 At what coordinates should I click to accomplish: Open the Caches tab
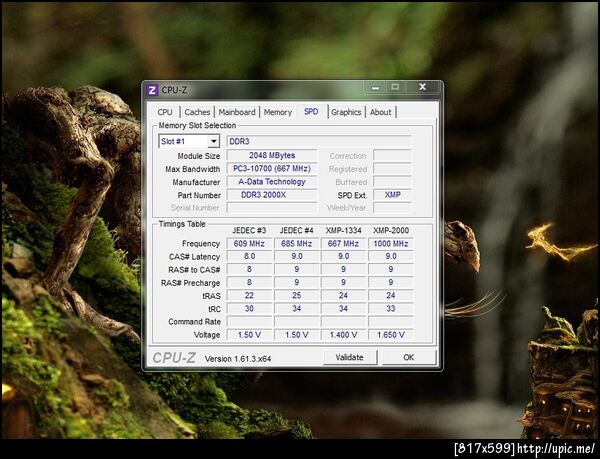[x=197, y=112]
